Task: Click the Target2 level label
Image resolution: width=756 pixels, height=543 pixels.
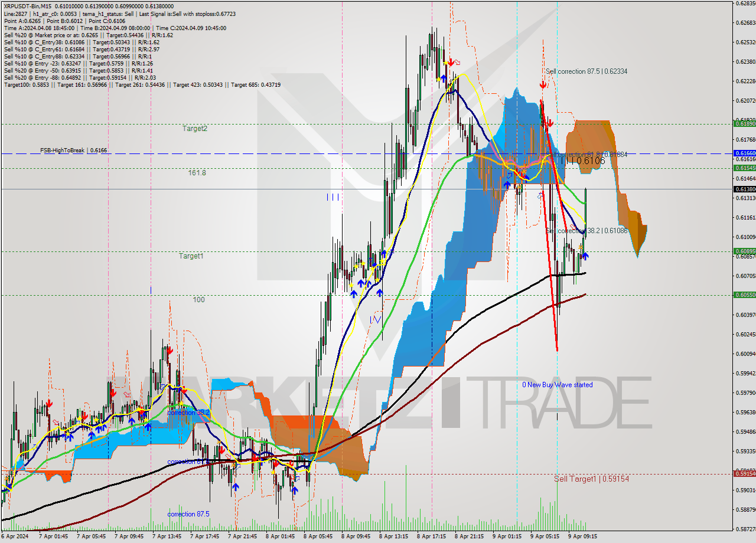Action: click(x=194, y=128)
